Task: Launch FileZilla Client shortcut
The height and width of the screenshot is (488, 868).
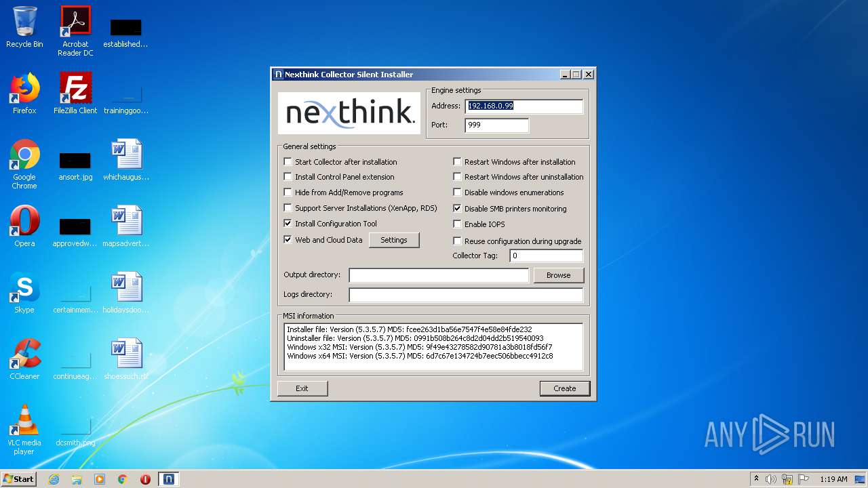Action: tap(75, 94)
